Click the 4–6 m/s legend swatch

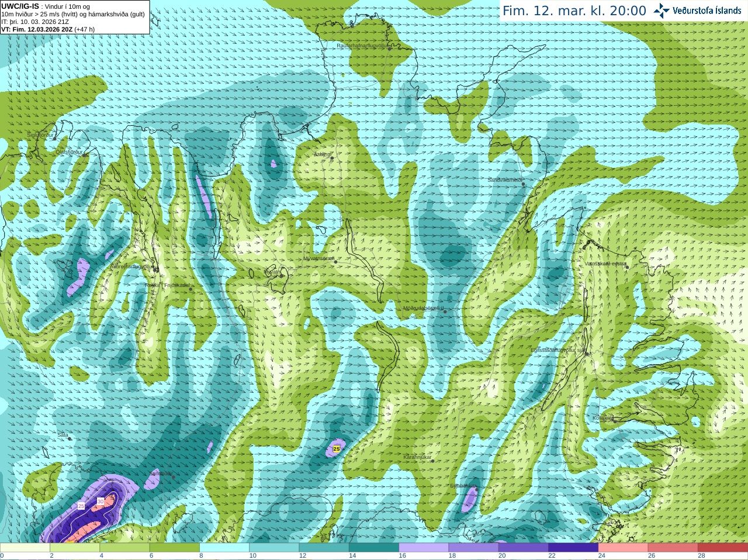click(124, 548)
